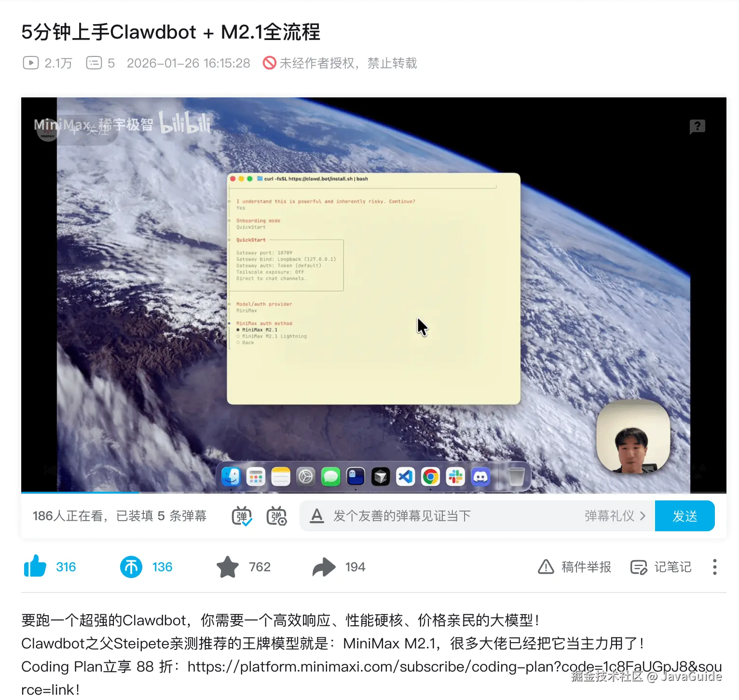Screen dimensions: 739x700
Task: Open the three-dot more options menu
Action: click(x=714, y=567)
